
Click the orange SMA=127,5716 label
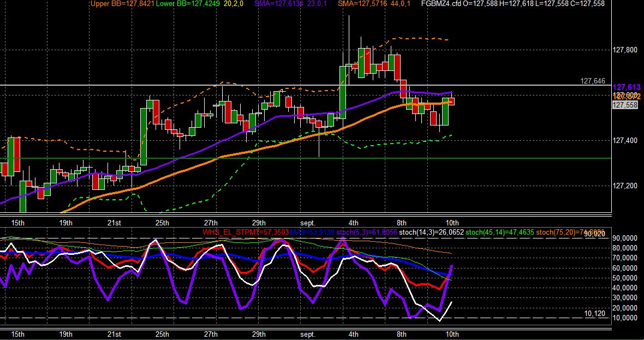pos(362,4)
